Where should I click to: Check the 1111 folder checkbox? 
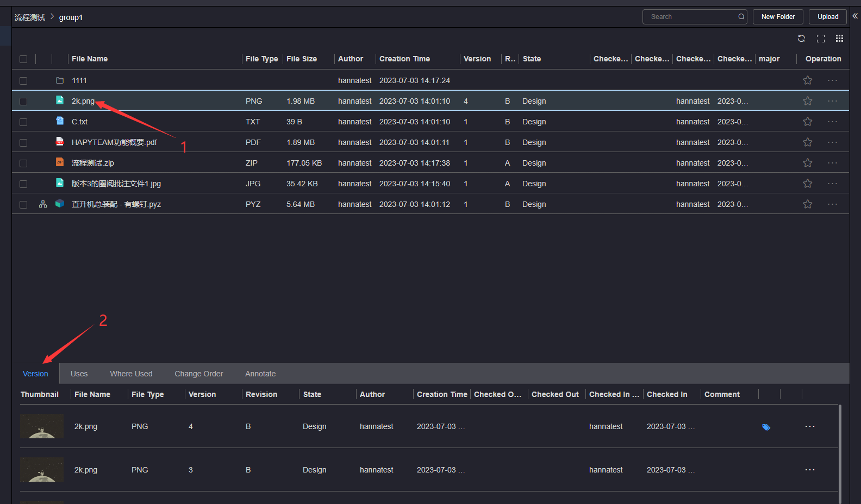click(23, 81)
